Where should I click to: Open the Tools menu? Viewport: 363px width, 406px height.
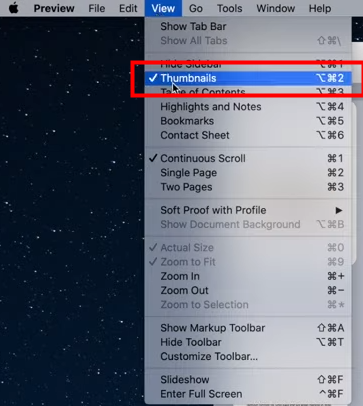(x=230, y=8)
